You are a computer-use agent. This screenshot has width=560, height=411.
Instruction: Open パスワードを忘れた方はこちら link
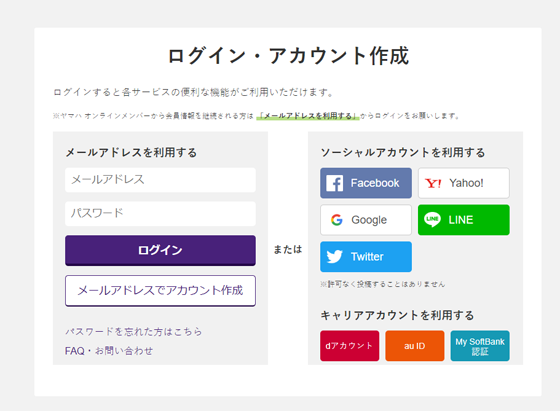tap(134, 332)
